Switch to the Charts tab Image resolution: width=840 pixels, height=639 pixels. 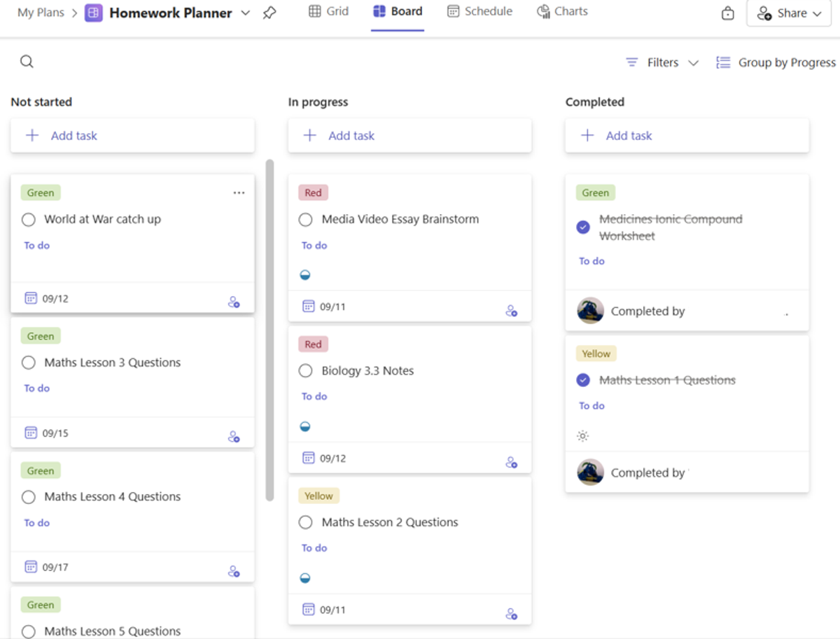[x=562, y=11]
